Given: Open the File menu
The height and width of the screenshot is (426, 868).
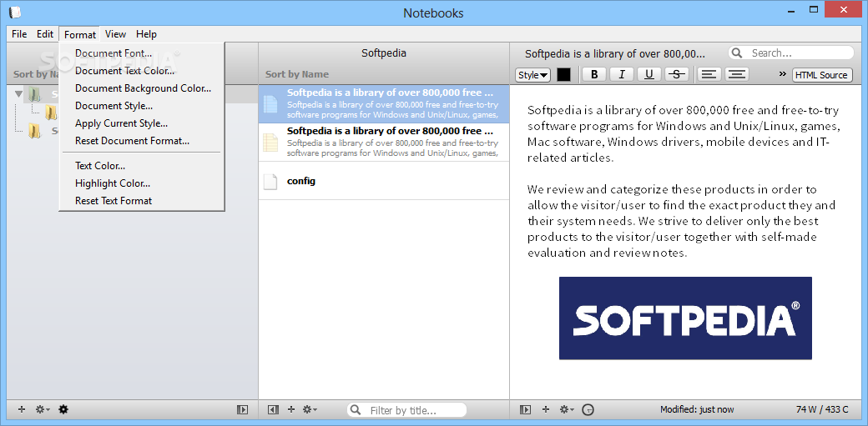Looking at the screenshot, I should click(19, 34).
